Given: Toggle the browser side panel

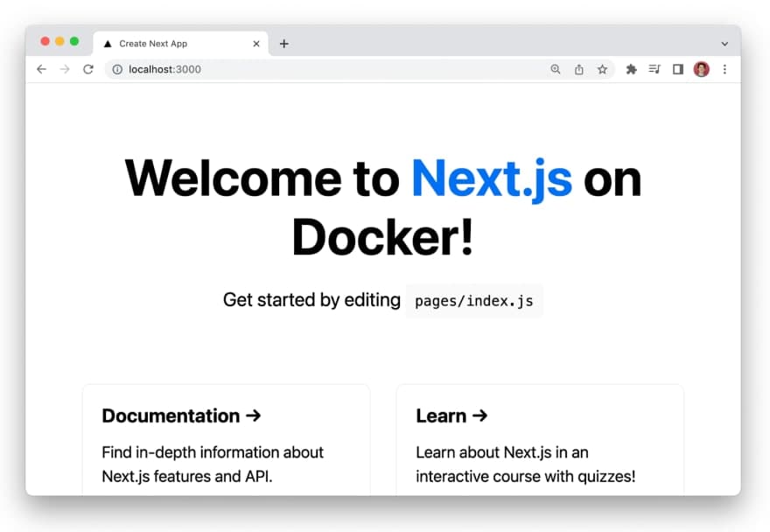Looking at the screenshot, I should pos(678,69).
